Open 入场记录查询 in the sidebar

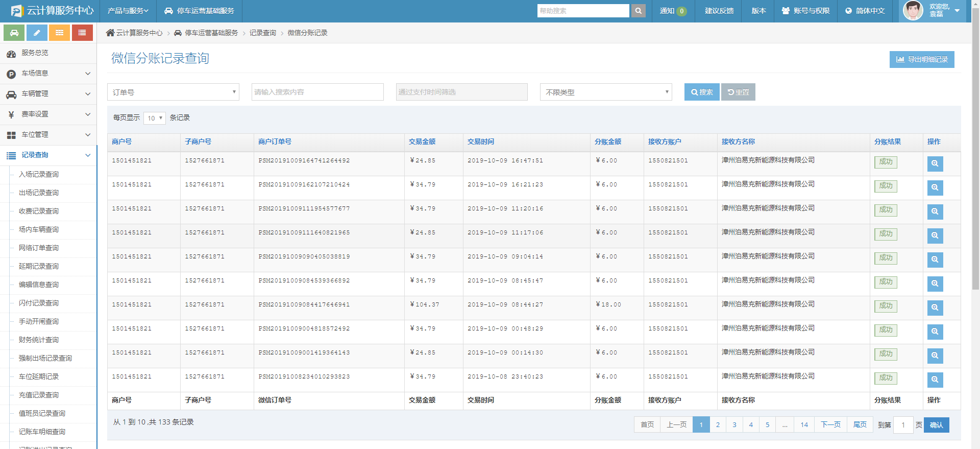pos(39,174)
